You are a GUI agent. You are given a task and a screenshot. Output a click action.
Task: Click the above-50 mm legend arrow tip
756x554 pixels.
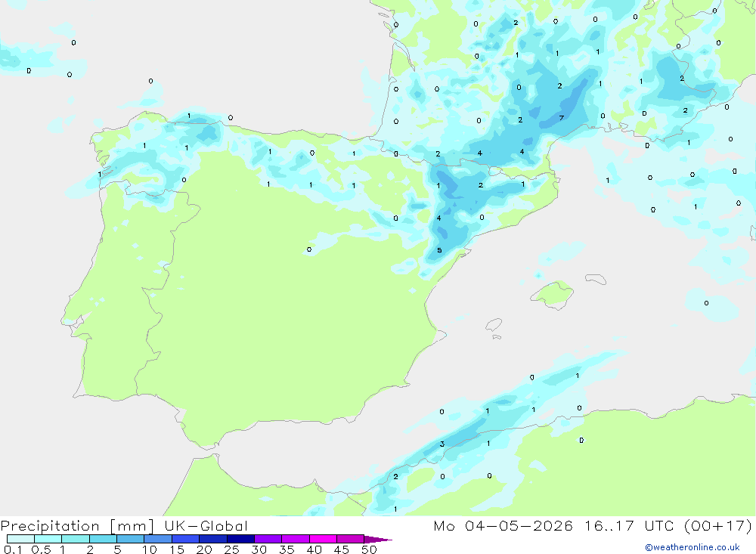pos(379,540)
